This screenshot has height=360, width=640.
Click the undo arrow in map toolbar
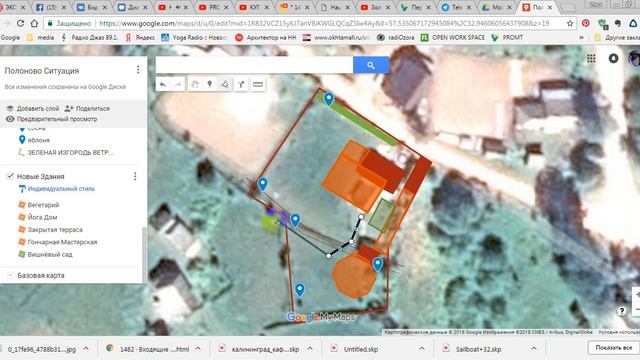coord(163,84)
